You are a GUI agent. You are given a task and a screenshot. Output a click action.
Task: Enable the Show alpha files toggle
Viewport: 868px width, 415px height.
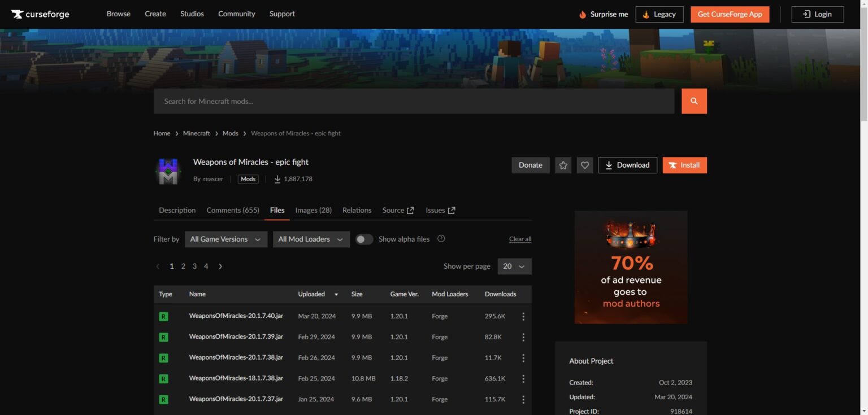click(x=364, y=239)
